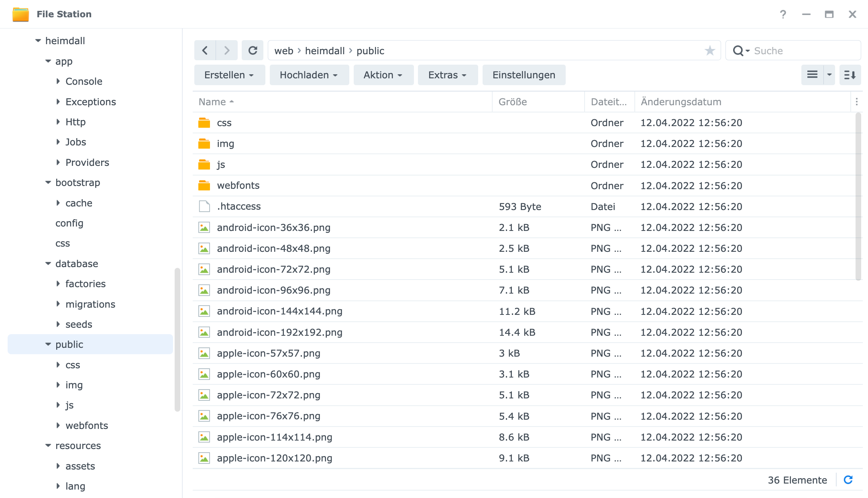Viewport: 868px width, 498px height.
Task: Mark the public folder as favorite star
Action: coord(710,50)
